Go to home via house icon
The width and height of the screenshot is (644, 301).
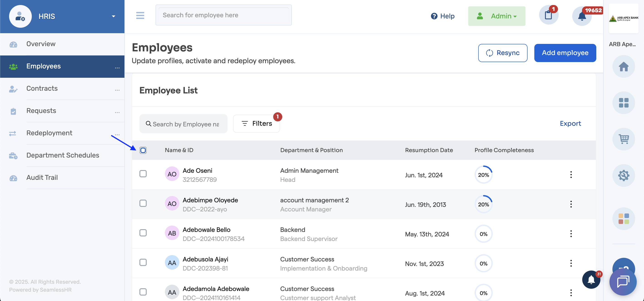pos(624,67)
